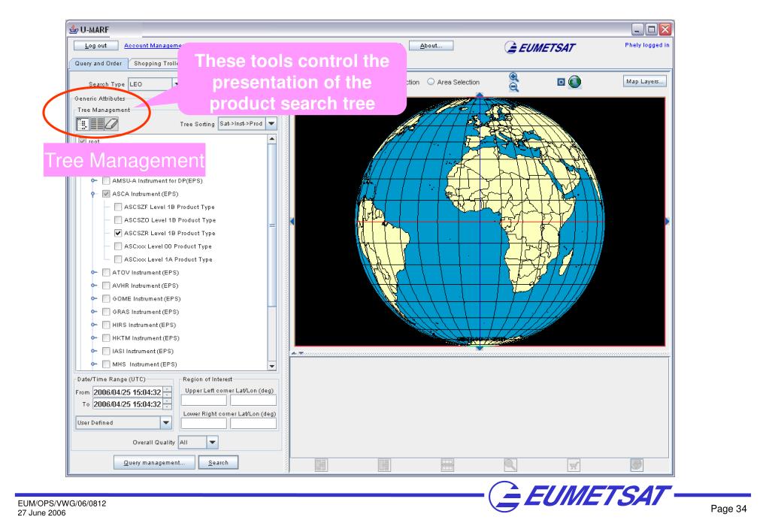Switch to the Query and Order tab

(98, 63)
